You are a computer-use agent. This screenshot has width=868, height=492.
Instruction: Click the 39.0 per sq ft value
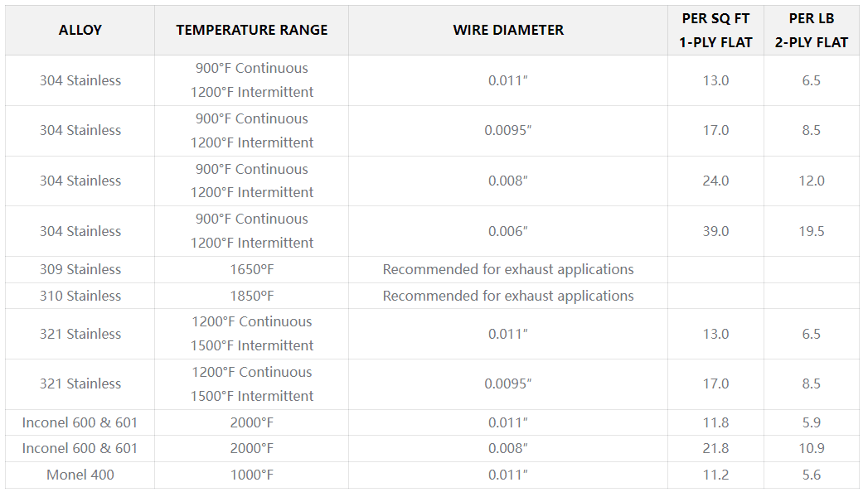(715, 231)
